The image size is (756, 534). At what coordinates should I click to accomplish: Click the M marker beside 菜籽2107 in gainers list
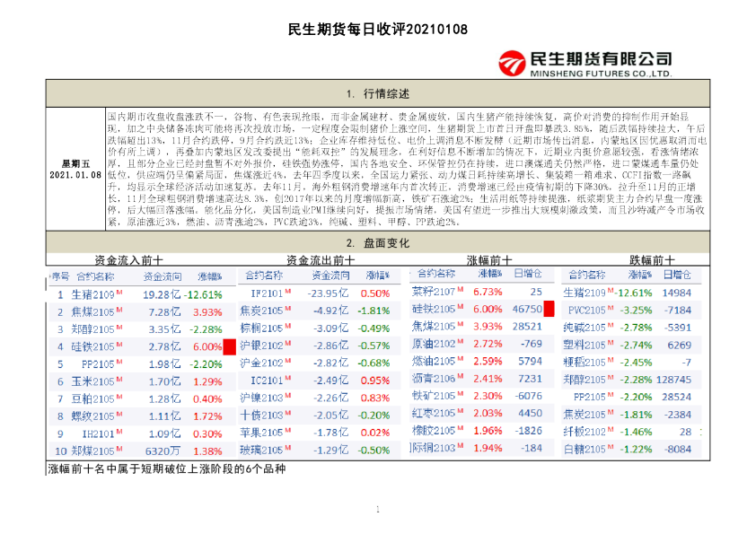pyautogui.click(x=459, y=289)
